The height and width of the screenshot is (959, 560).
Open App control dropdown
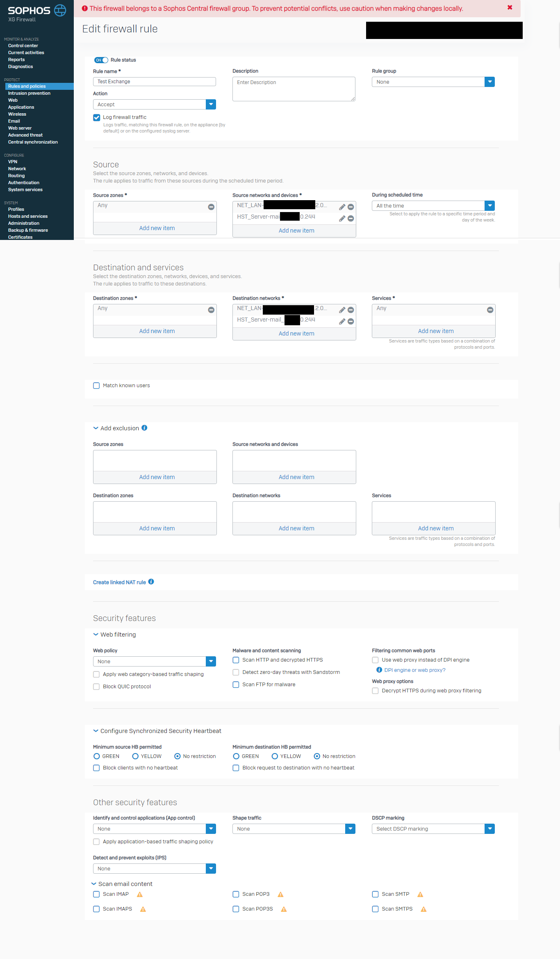pyautogui.click(x=155, y=829)
